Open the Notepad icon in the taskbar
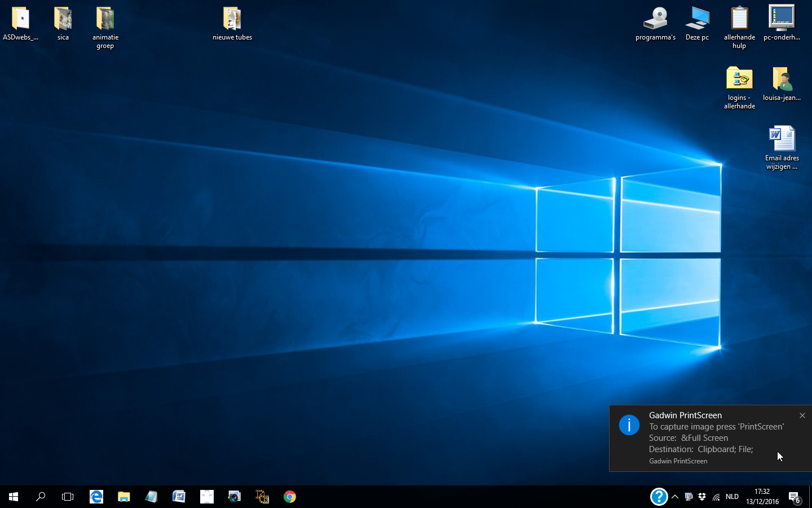The height and width of the screenshot is (508, 812). click(151, 497)
